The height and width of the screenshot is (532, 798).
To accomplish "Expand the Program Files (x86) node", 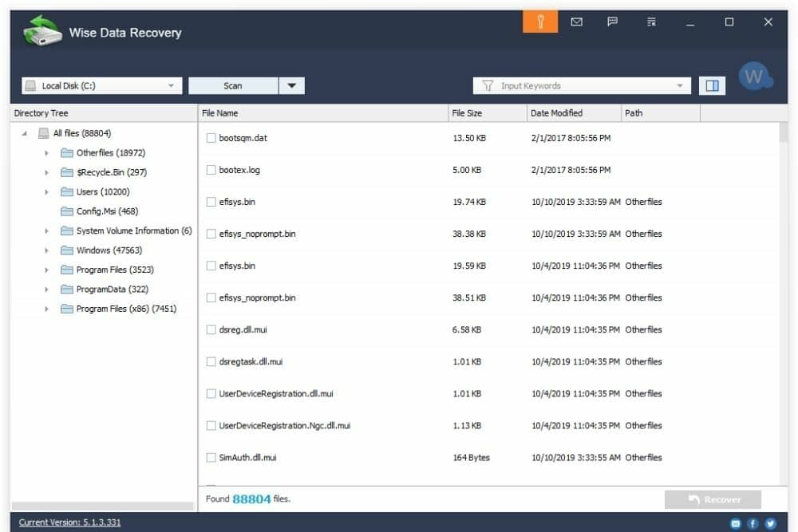I will tap(46, 309).
